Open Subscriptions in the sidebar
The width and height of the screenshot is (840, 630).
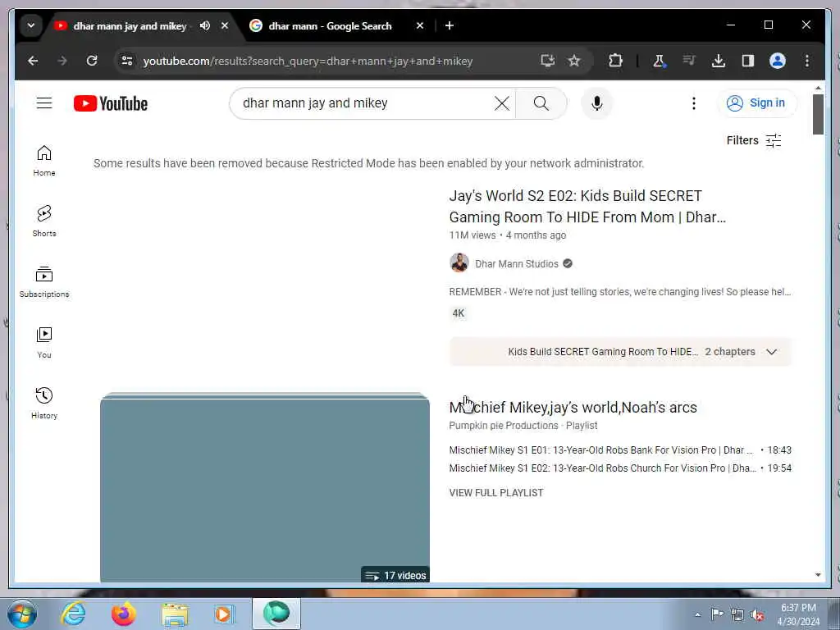coord(44,282)
